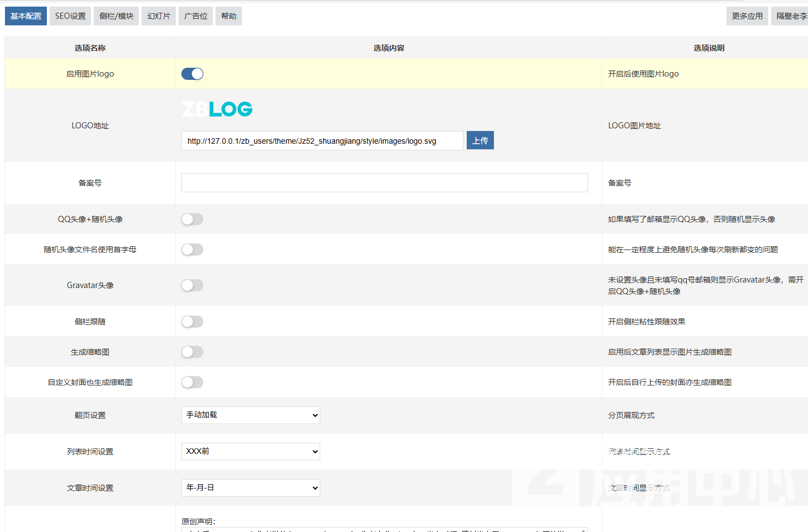Screen dimensions: 808x532
Task: Turn on 随机头像文件名使用首字母 switch
Action: 192,249
